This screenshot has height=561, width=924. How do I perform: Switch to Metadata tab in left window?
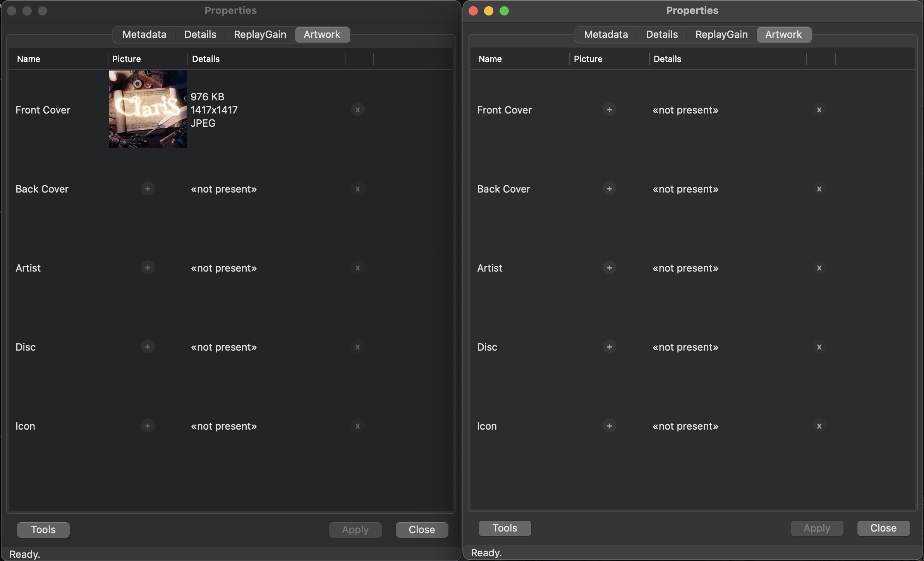[x=144, y=34]
